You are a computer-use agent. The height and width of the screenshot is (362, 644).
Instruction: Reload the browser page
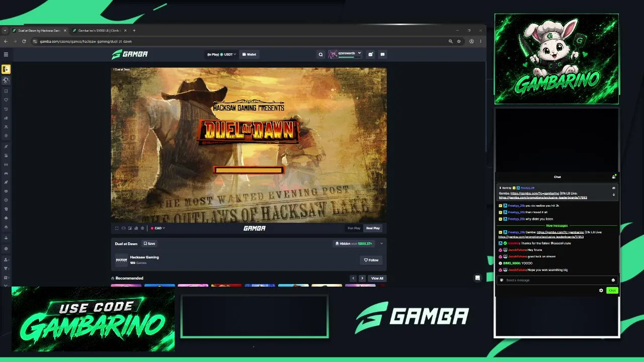pyautogui.click(x=24, y=41)
